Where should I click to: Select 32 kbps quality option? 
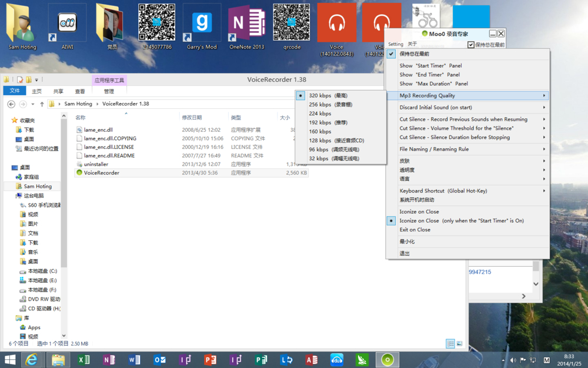(x=341, y=158)
